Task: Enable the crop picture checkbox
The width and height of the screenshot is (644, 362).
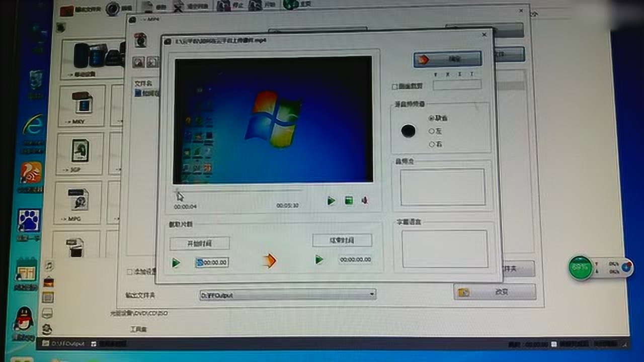Action: [x=394, y=87]
